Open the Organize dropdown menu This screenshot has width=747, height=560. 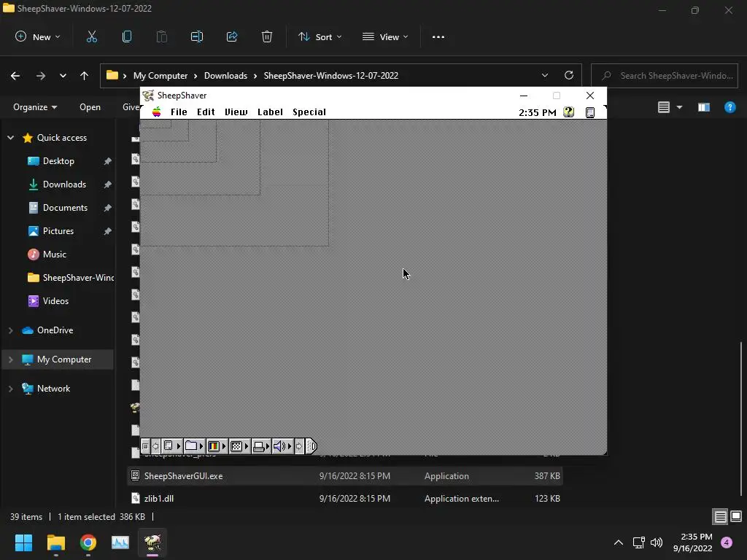[35, 107]
